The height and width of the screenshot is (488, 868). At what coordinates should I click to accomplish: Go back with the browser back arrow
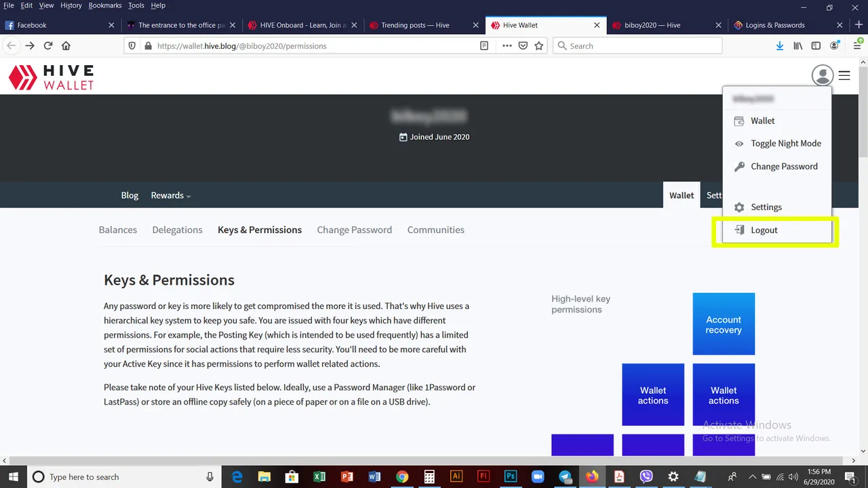[x=12, y=46]
